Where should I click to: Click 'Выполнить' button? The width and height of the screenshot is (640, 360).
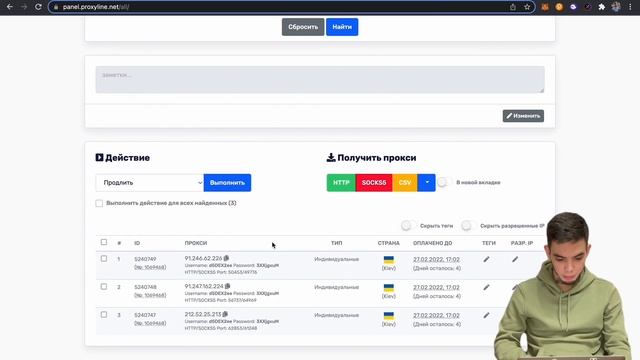click(227, 182)
